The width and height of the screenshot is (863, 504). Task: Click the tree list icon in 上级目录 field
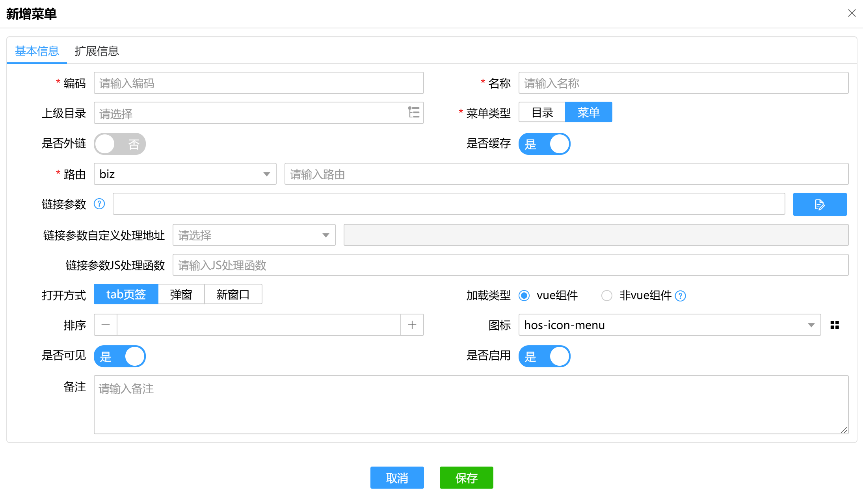click(414, 113)
